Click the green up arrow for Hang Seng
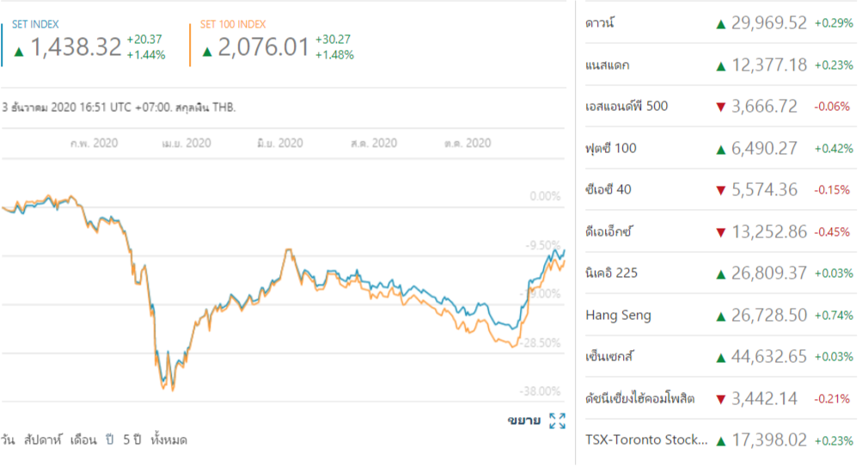 721,316
